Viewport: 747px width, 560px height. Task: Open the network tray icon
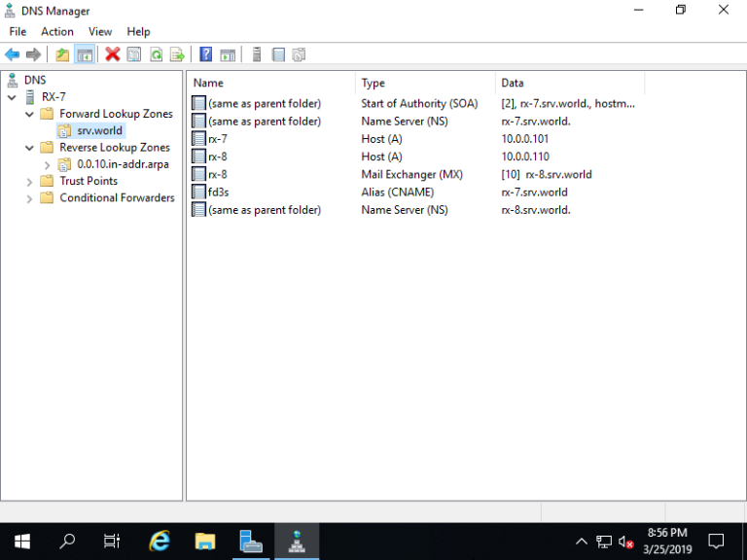coord(604,542)
